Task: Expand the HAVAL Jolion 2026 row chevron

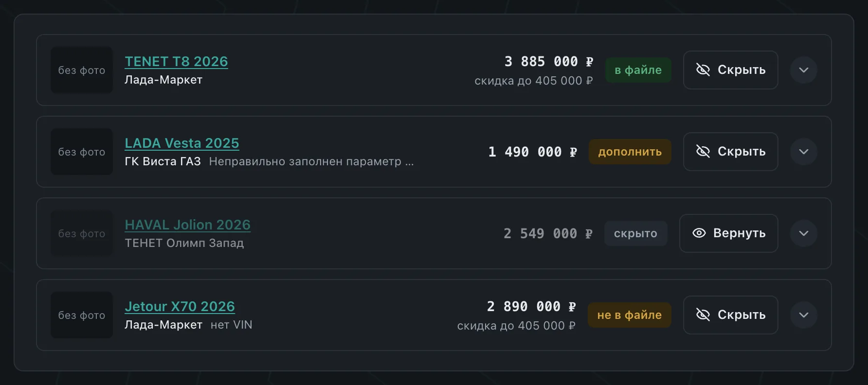Action: (803, 233)
